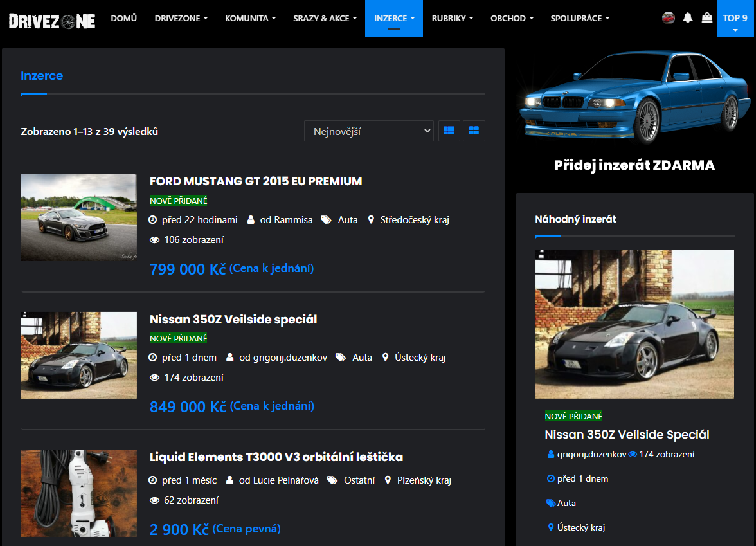Click clock icon on Nissan 350Z list row
Screen dimensions: 756x546
click(153, 358)
